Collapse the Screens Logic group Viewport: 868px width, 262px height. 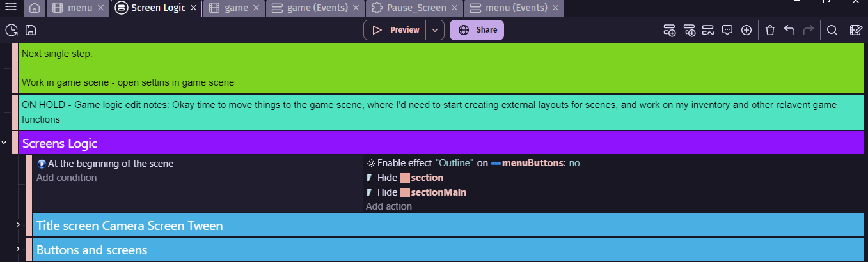tap(4, 143)
